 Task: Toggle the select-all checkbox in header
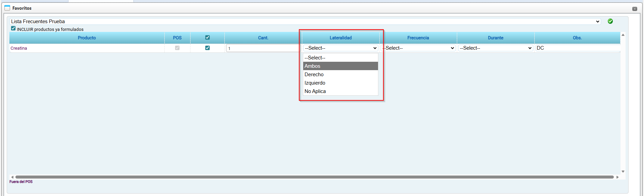tap(207, 38)
